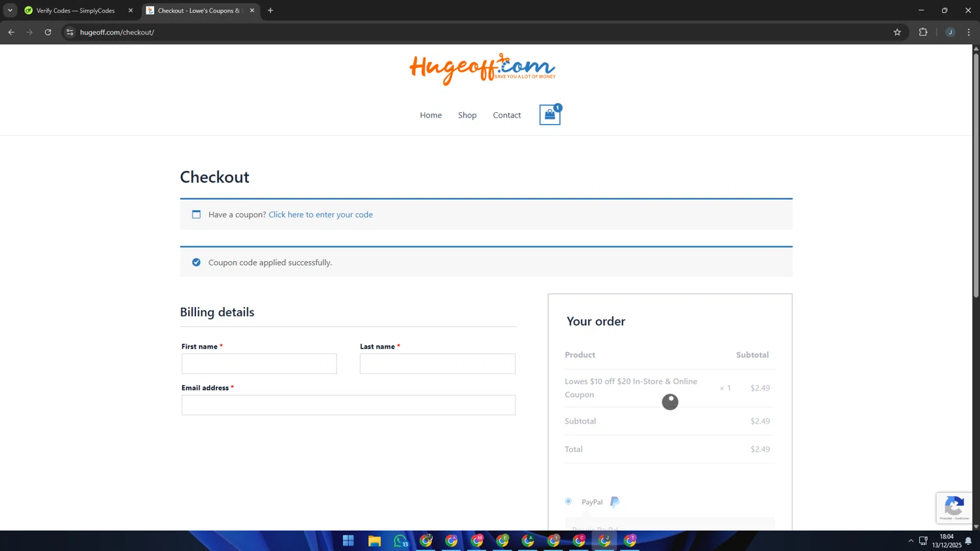This screenshot has height=551, width=980.
Task: Open the notifications bell in system tray
Action: pyautogui.click(x=968, y=541)
